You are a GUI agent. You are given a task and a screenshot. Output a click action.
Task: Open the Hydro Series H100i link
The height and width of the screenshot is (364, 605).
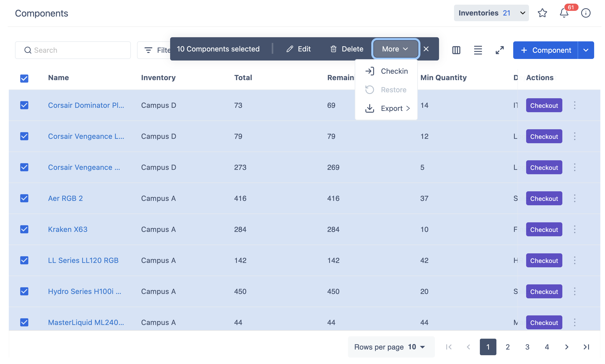[84, 291]
